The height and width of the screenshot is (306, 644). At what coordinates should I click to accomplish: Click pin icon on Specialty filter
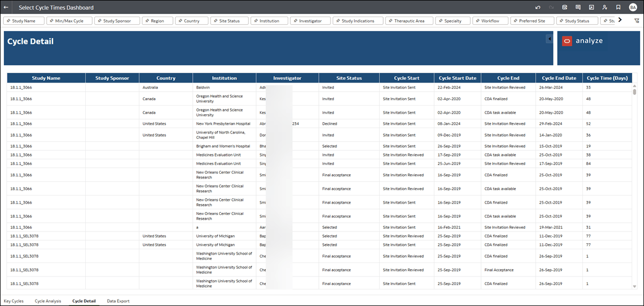click(x=439, y=21)
